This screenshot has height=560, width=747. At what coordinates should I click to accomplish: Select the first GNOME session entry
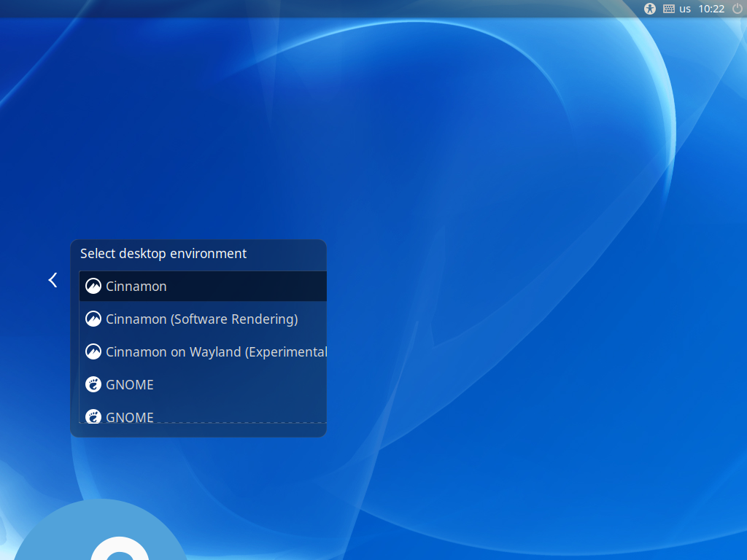click(203, 385)
